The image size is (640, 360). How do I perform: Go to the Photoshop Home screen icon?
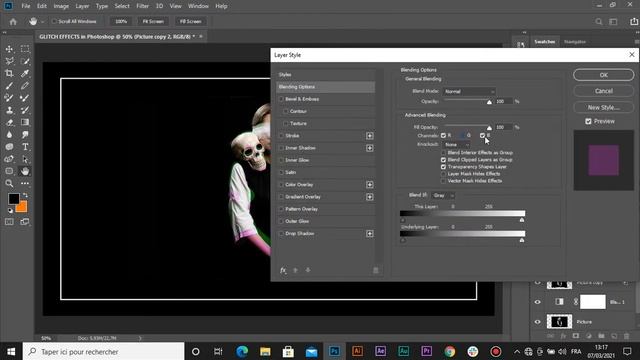pyautogui.click(x=13, y=22)
